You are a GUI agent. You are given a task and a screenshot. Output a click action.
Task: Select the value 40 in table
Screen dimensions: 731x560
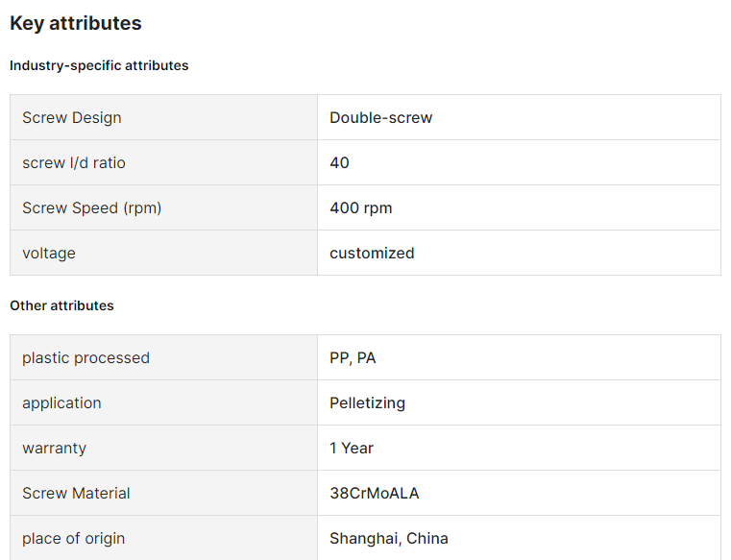[339, 162]
